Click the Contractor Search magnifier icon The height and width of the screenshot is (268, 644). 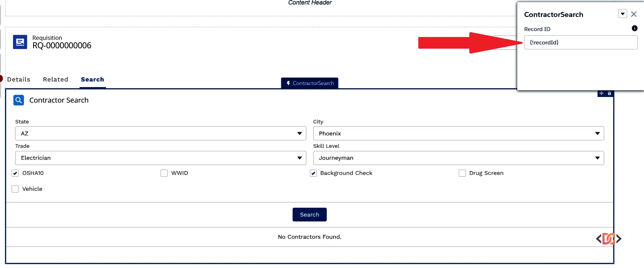(x=19, y=100)
